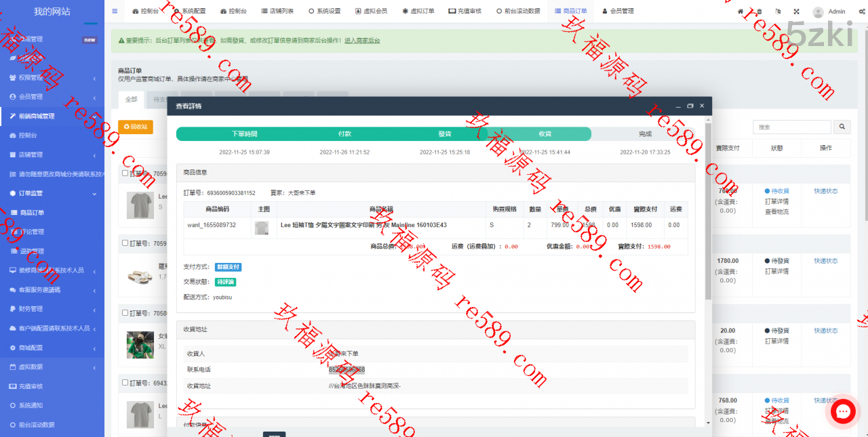Select the checkbox for order beginning 6943
This screenshot has height=437, width=868.
[125, 383]
